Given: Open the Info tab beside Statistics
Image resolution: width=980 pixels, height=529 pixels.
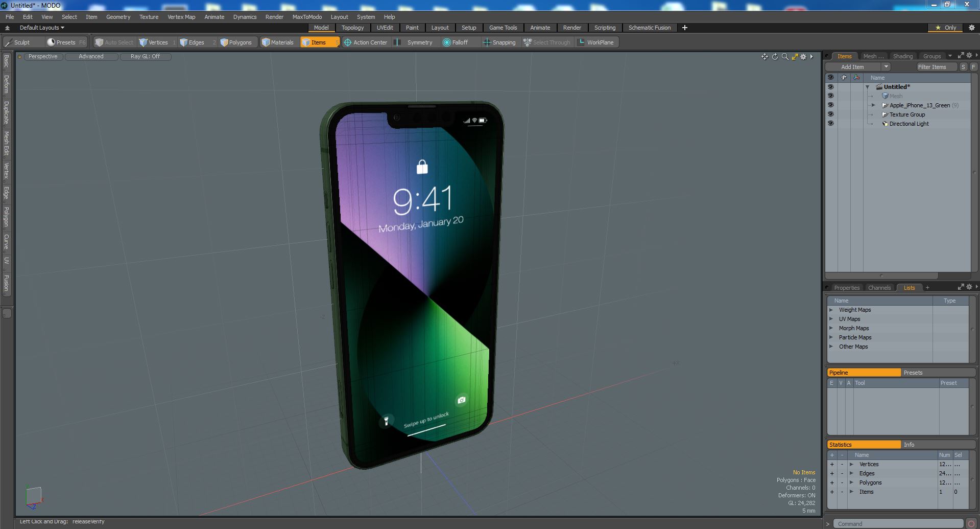Looking at the screenshot, I should coord(938,445).
